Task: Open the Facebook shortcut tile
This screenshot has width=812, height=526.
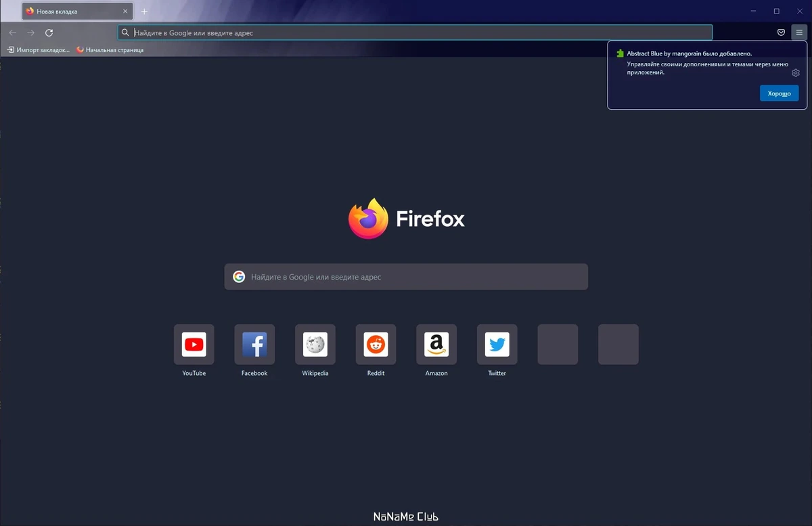Action: click(x=254, y=345)
